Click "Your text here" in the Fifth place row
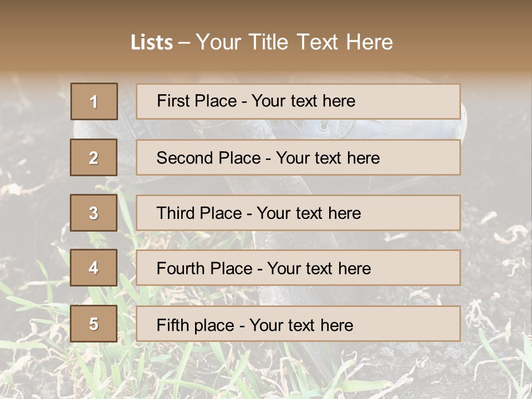Viewport: 532px width, 399px height. click(x=301, y=325)
